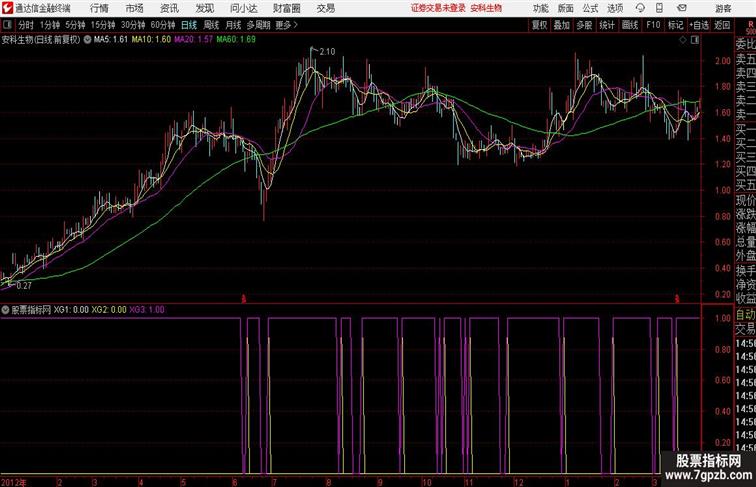Click the 游客 user label
This screenshot has width=756, height=487.
tap(723, 8)
